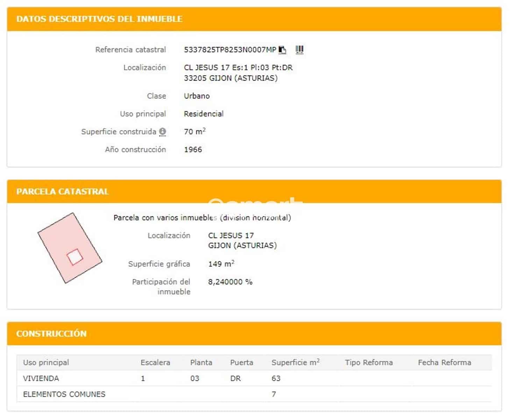Select the VIVIENDA table row
510x420 pixels.
[x=41, y=378]
